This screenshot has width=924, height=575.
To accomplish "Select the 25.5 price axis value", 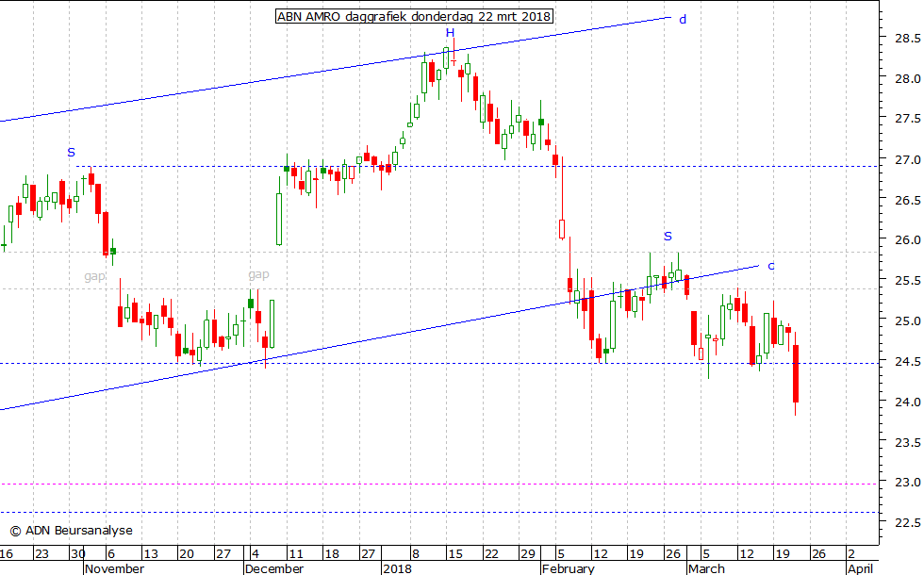I will click(x=907, y=281).
